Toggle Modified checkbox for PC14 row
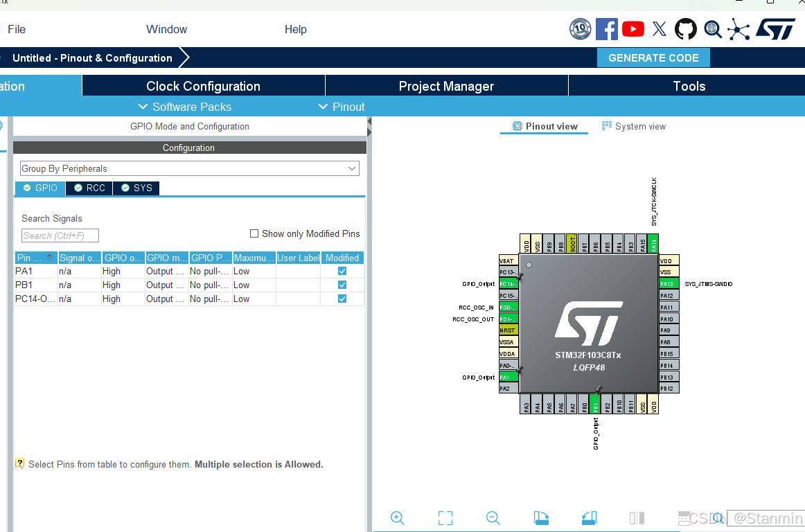This screenshot has height=532, width=805. tap(342, 299)
